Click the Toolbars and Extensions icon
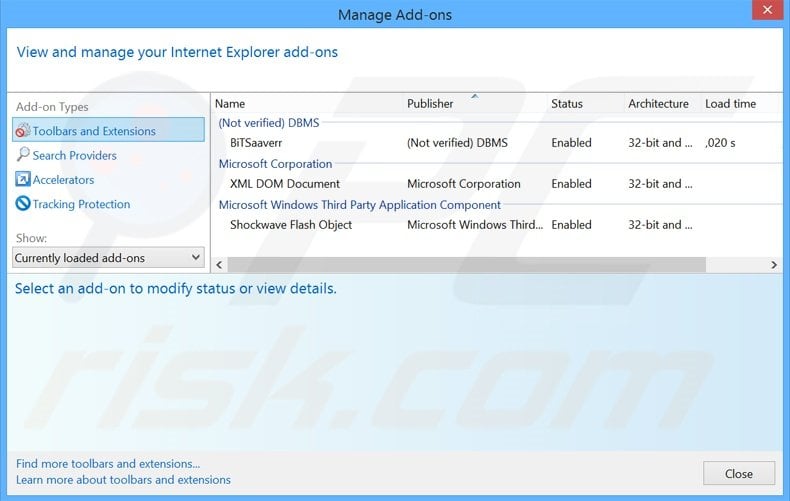The width and height of the screenshot is (790, 501). 23,131
